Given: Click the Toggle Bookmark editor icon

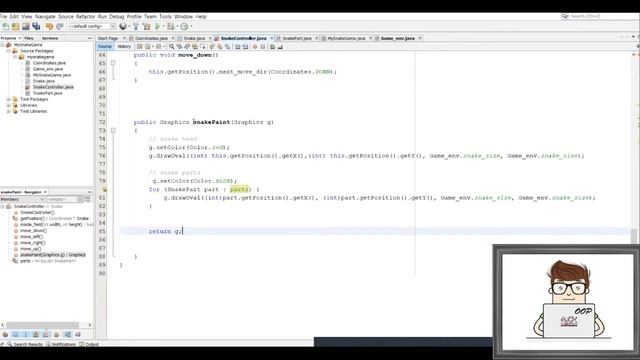Looking at the screenshot, I should pos(227,47).
